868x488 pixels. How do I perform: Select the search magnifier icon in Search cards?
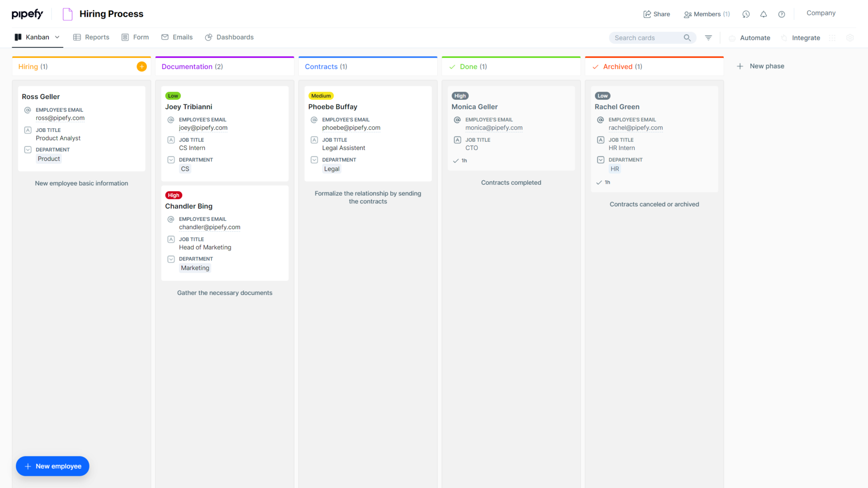[x=688, y=38]
